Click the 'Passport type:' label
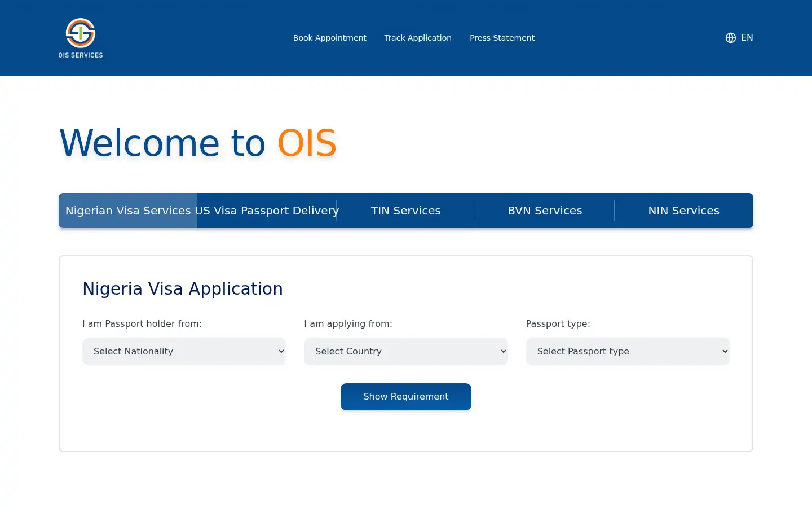This screenshot has width=812, height=508. click(558, 323)
